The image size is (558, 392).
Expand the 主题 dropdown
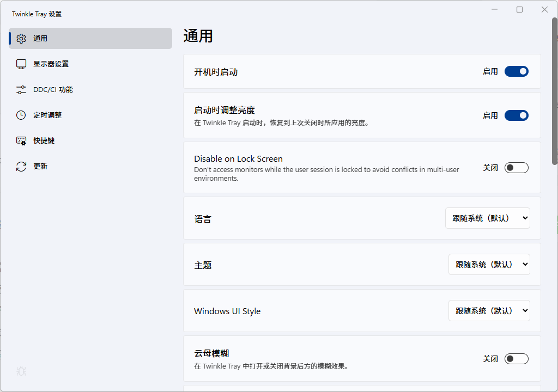pyautogui.click(x=489, y=264)
